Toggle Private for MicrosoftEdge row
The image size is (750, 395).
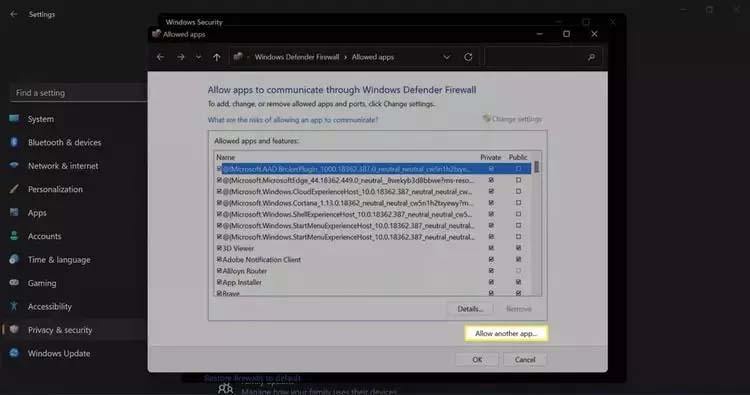tap(491, 180)
